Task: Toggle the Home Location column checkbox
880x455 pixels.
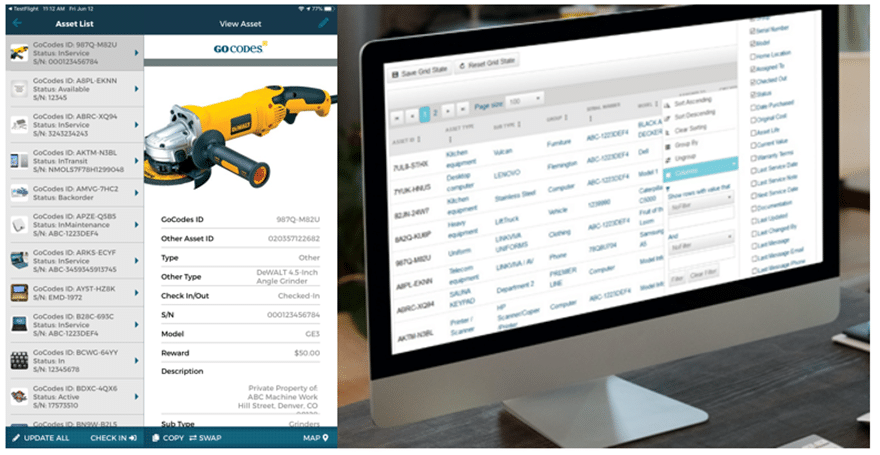Action: tap(752, 56)
